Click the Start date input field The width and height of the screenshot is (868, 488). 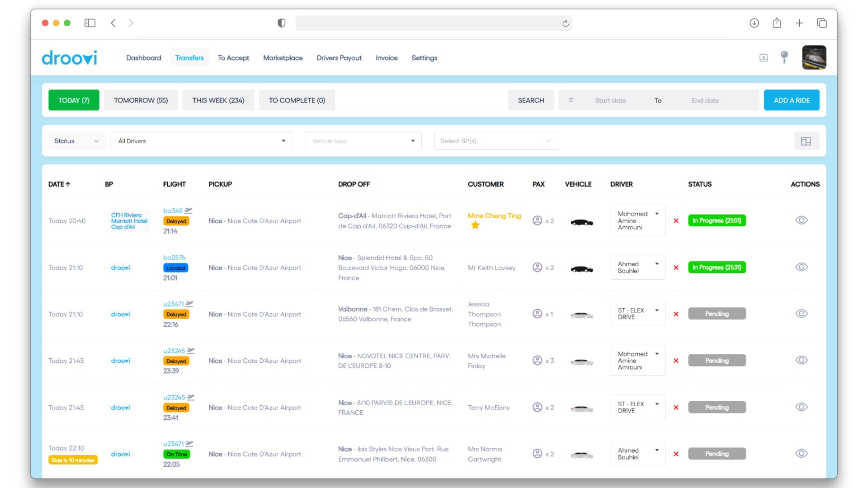(610, 100)
